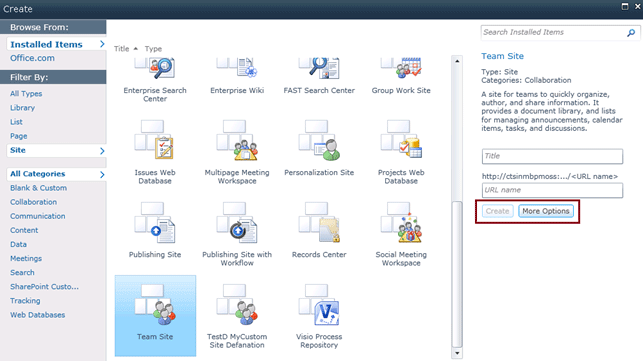The height and width of the screenshot is (361, 643).
Task: Select the Projects Web Database icon
Action: (401, 140)
